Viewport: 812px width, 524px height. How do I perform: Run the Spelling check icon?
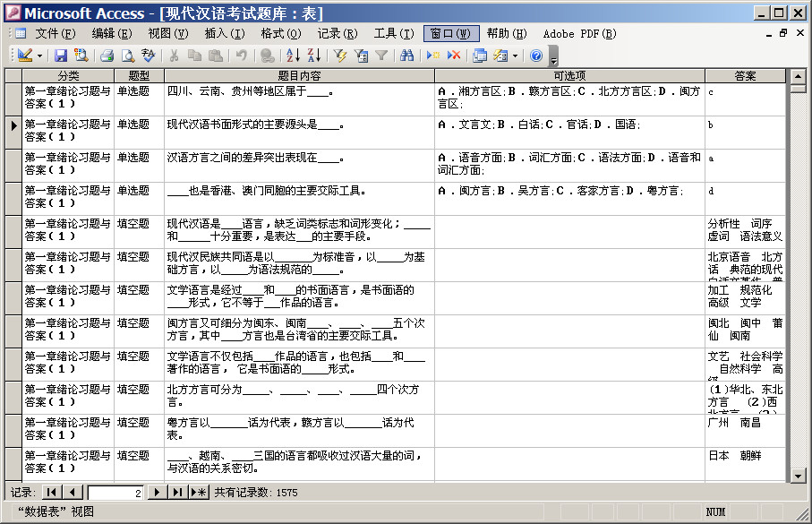point(148,55)
